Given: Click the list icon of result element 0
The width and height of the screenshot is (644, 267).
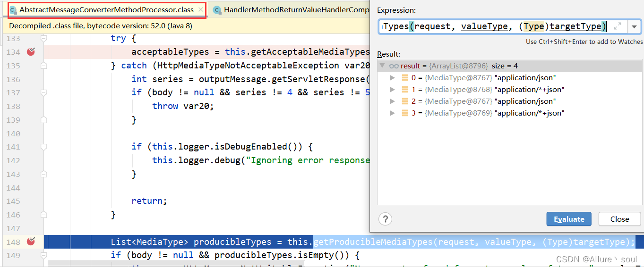Looking at the screenshot, I should pyautogui.click(x=405, y=78).
